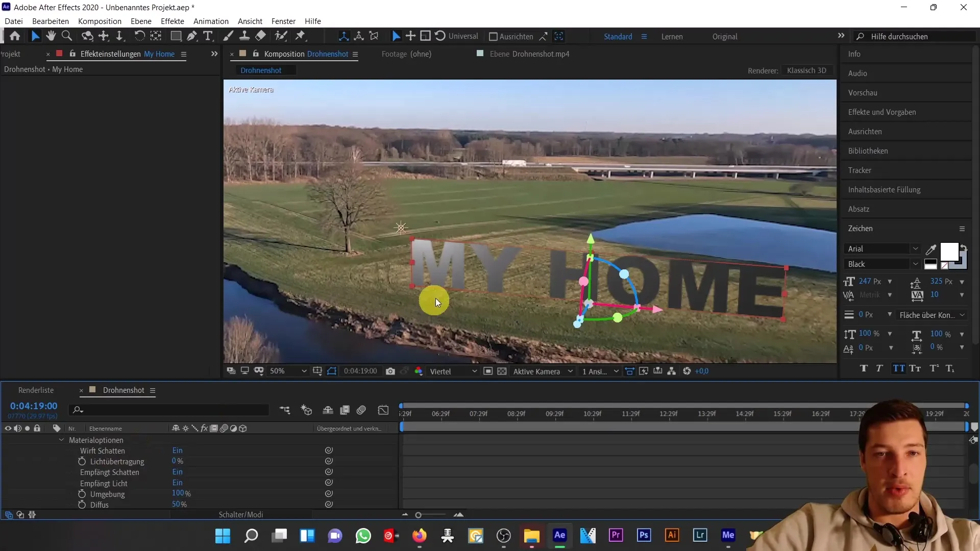The image size is (980, 551).
Task: Open the Ebene menu
Action: point(141,21)
